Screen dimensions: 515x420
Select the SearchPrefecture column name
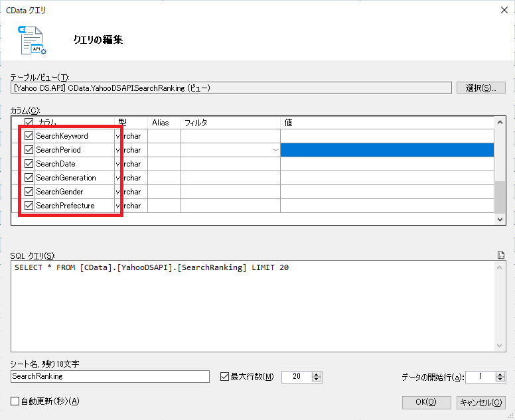tap(65, 206)
